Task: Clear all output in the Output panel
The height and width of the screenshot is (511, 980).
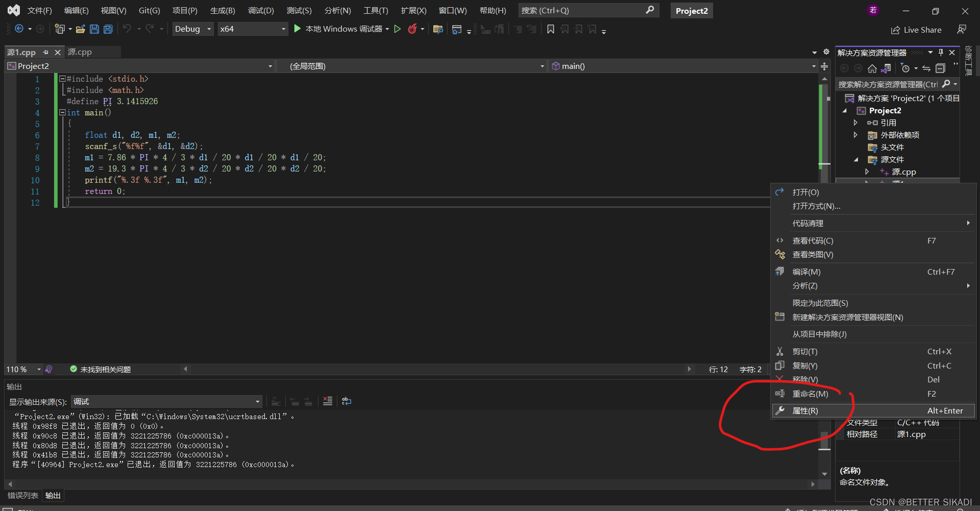Action: [328, 401]
